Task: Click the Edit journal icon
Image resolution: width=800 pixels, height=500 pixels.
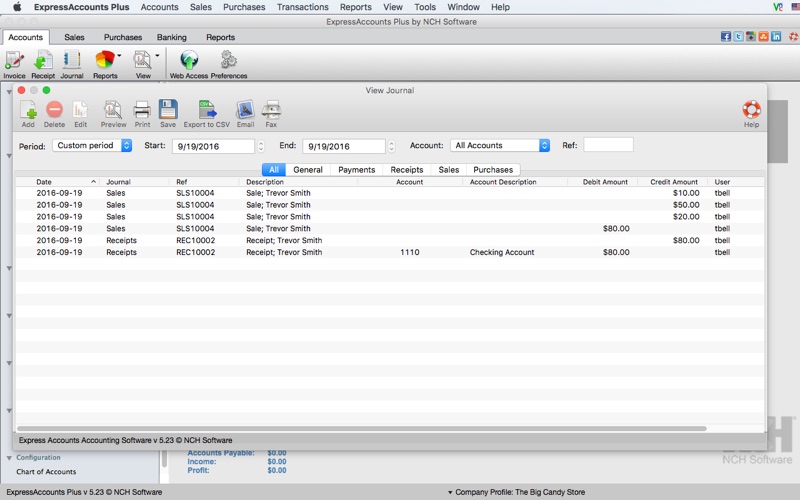Action: point(81,113)
